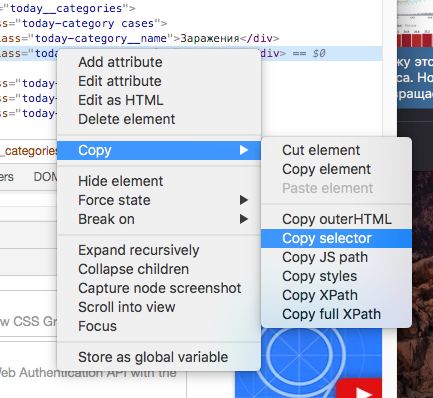The image size is (433, 398).
Task: Select Edit attribute menu entry
Action: coord(159,81)
